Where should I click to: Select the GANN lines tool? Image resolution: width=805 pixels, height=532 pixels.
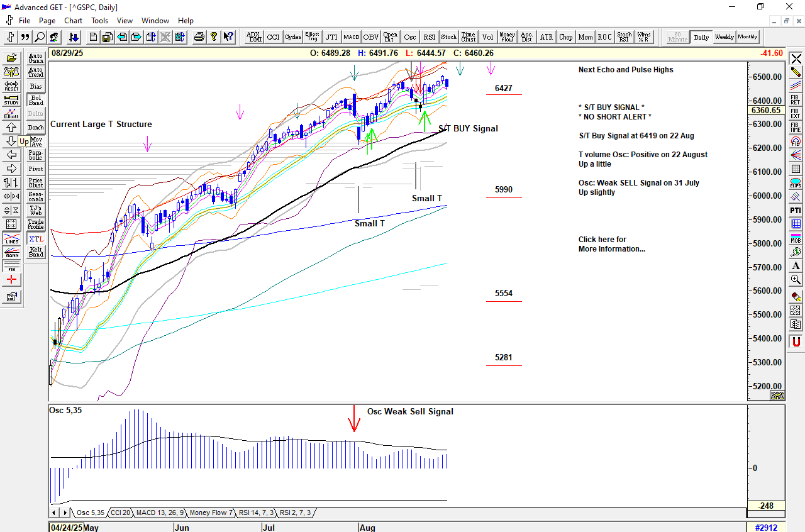point(11,253)
